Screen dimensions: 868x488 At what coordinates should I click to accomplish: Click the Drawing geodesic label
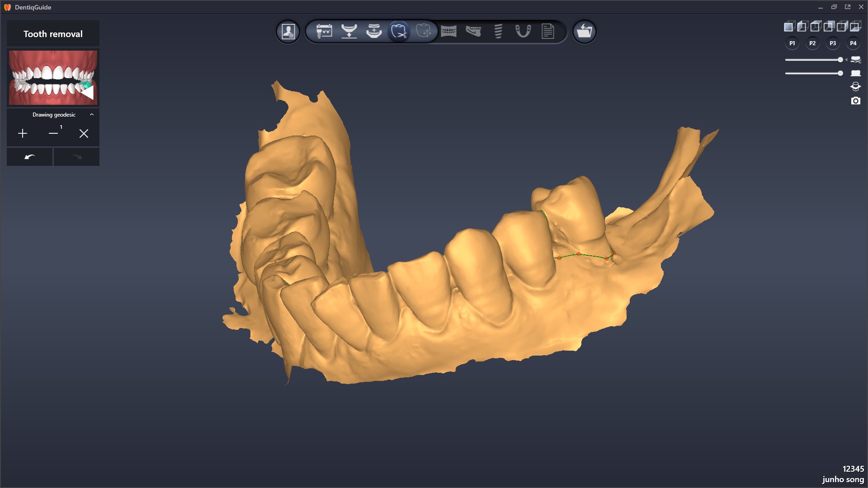pos(54,115)
